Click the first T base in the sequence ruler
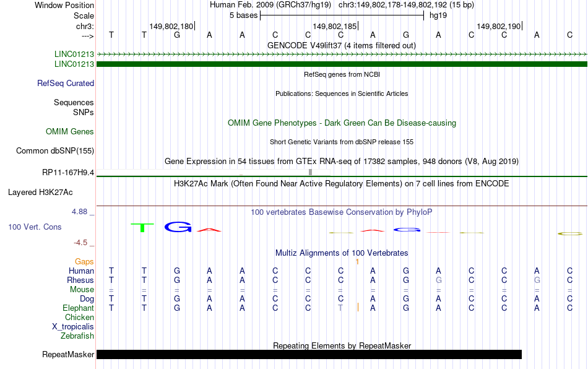588x369 pixels. pos(111,35)
